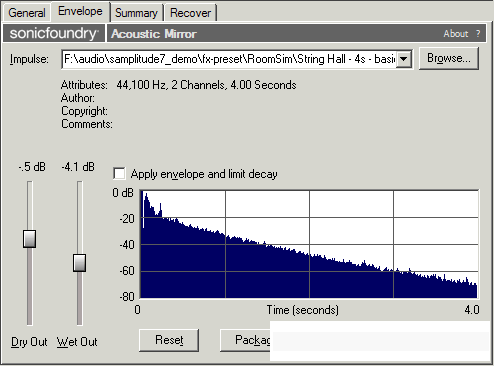Click the Reset button
The height and width of the screenshot is (366, 495).
[x=169, y=340]
